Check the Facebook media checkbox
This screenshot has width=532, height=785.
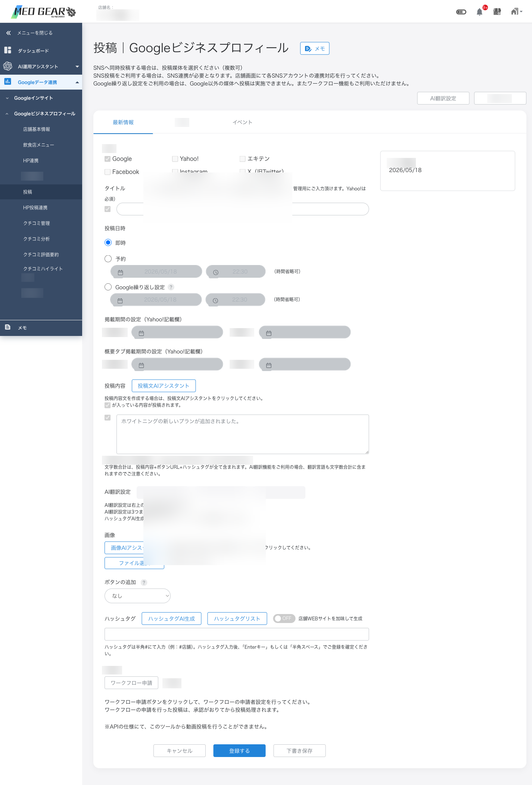108,172
